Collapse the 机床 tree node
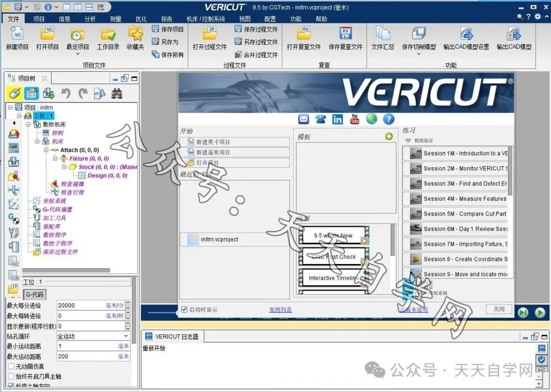551x392 pixels. [x=37, y=142]
